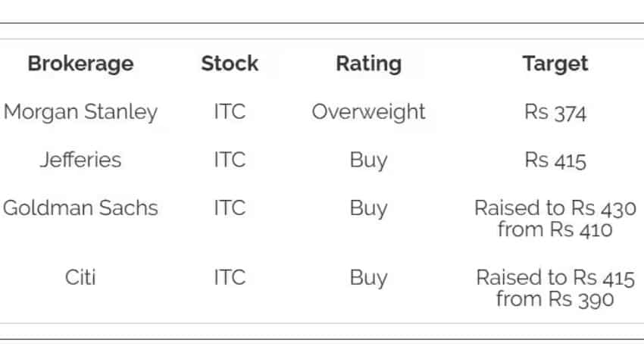Click ITC stock in Citi row
644x362 pixels.
click(x=230, y=277)
